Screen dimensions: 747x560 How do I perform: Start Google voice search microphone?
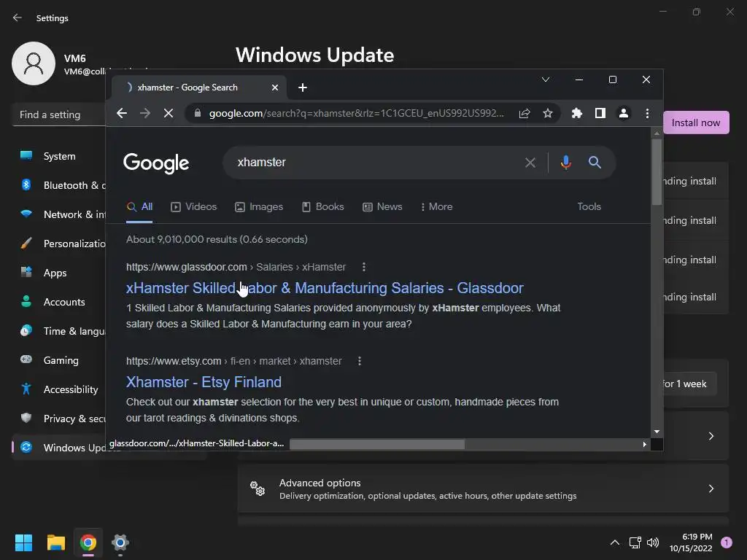pos(565,163)
